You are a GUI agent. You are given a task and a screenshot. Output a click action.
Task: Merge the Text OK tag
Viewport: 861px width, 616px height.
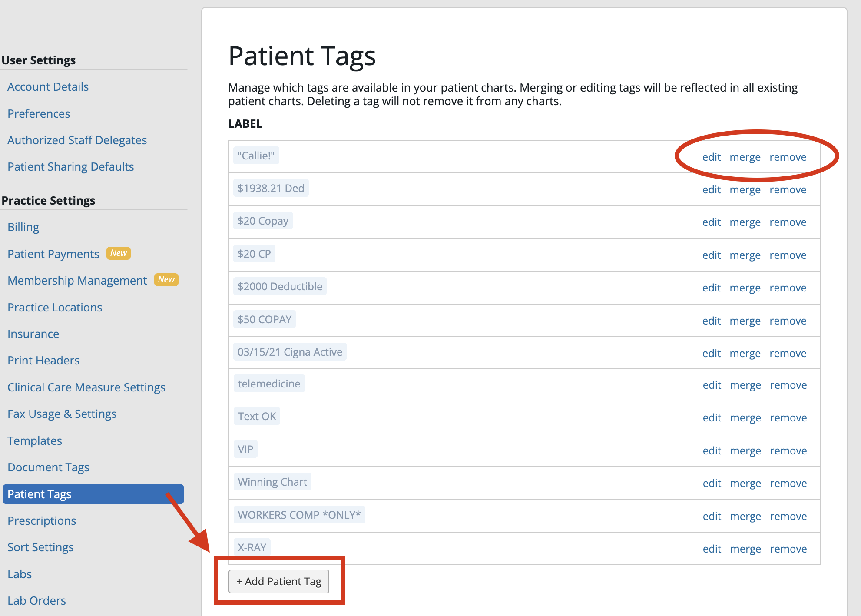pyautogui.click(x=745, y=417)
